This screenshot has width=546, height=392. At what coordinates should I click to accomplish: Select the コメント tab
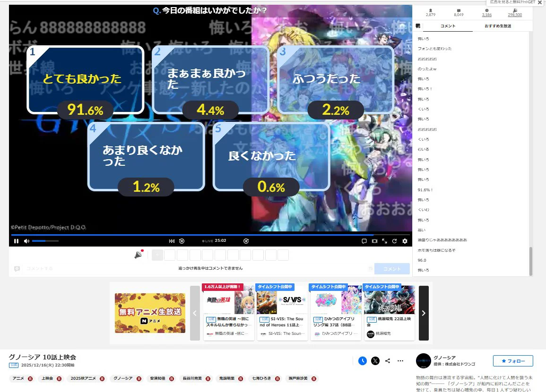(x=447, y=26)
